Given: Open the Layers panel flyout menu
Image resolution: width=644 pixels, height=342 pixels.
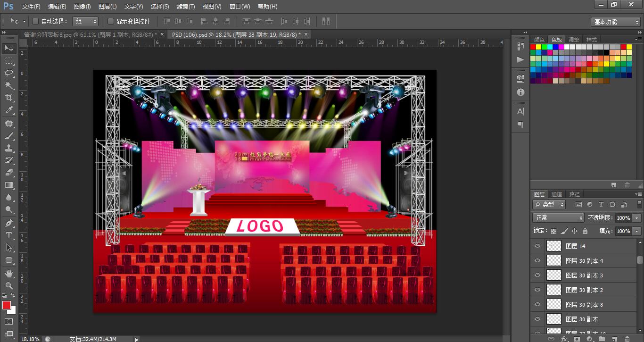Looking at the screenshot, I should coord(638,194).
